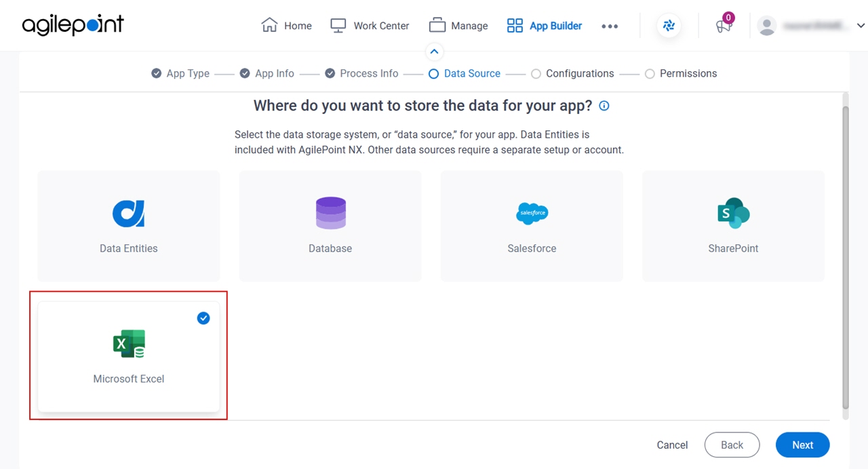This screenshot has width=868, height=469.
Task: Select the SharePoint label
Action: [734, 248]
